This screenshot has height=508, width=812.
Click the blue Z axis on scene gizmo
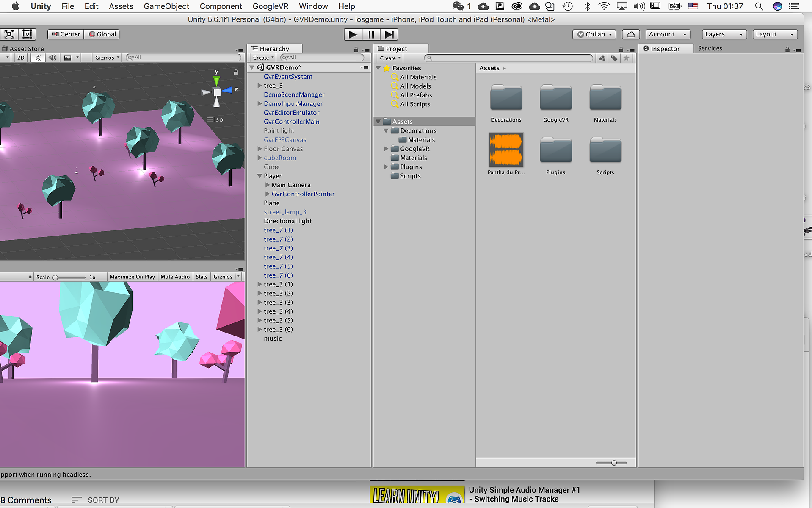228,90
